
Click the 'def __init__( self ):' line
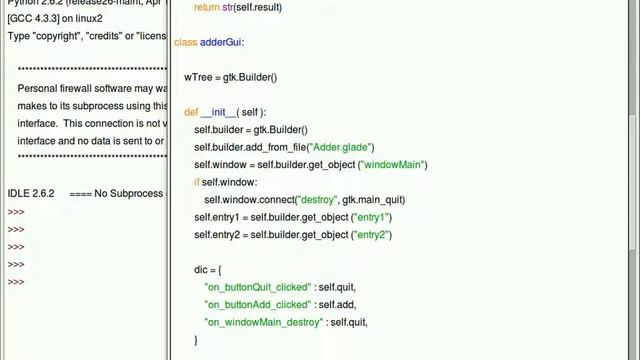[225, 112]
